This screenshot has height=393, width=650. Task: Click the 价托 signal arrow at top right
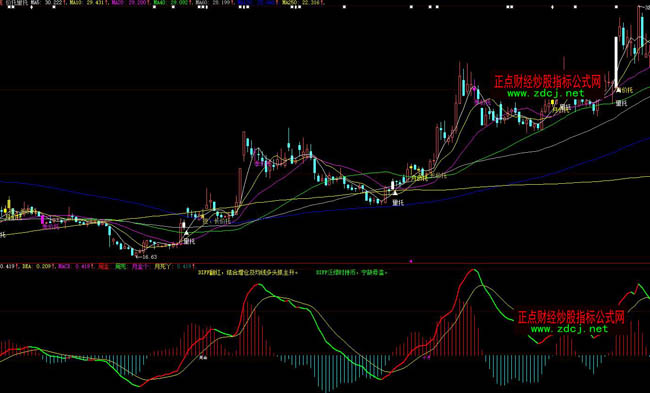[618, 89]
